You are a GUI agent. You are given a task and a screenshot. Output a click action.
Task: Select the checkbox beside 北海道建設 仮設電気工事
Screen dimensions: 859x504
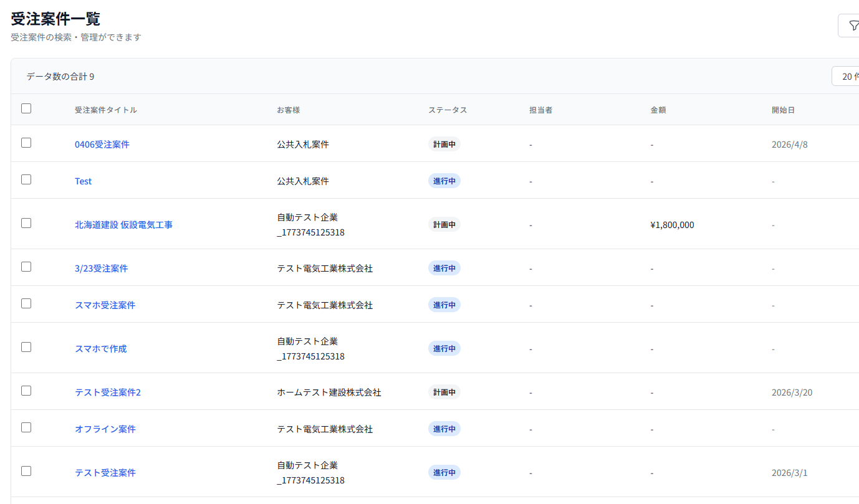[x=26, y=223]
